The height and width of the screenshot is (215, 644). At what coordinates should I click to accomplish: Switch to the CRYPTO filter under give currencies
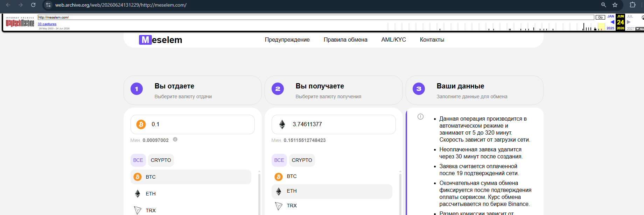[161, 160]
